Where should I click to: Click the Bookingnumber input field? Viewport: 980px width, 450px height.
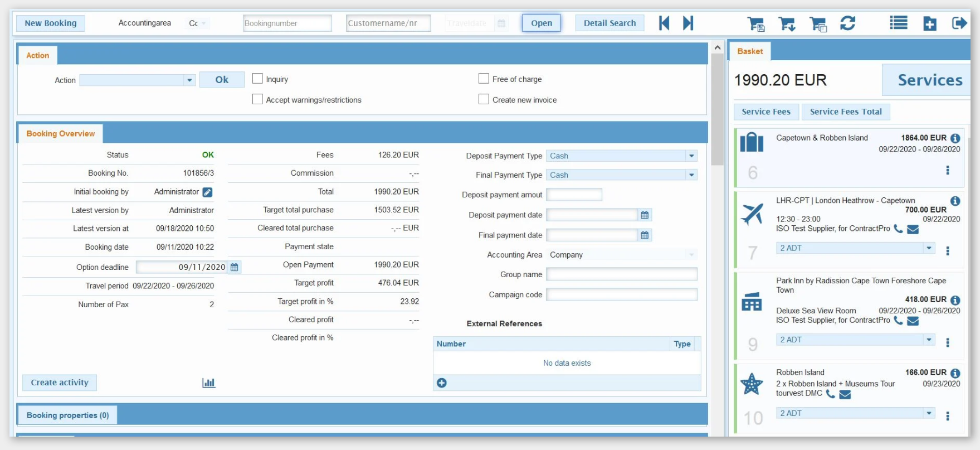tap(287, 23)
